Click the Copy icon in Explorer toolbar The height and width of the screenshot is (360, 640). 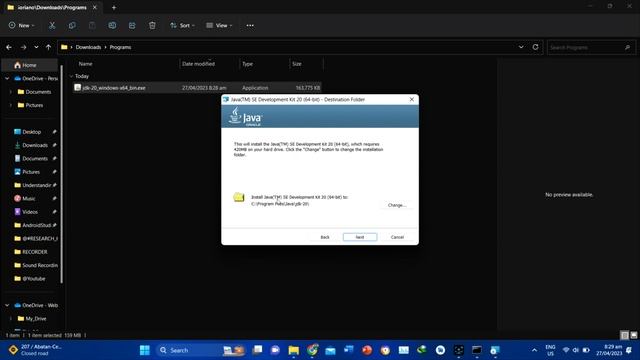[72, 25]
